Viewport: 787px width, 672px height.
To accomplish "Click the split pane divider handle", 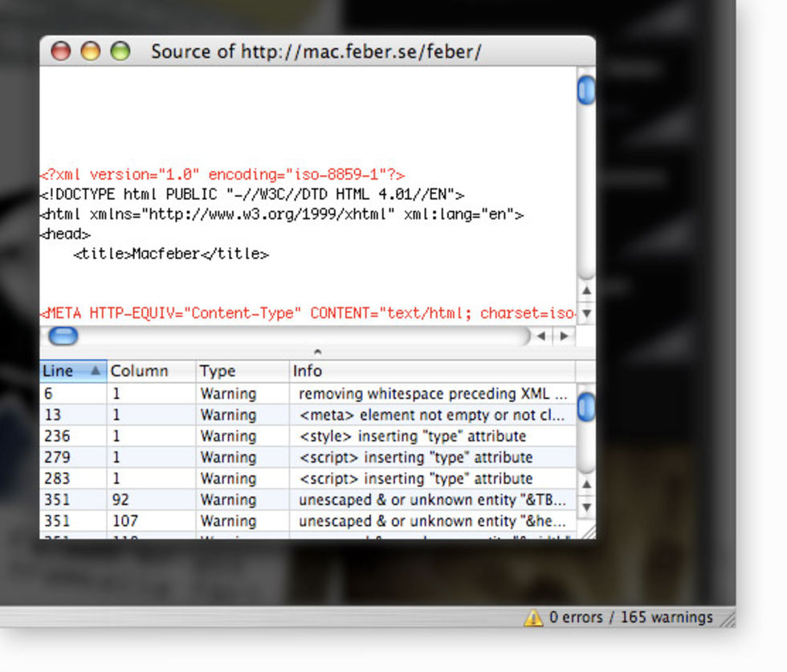I will click(x=317, y=352).
